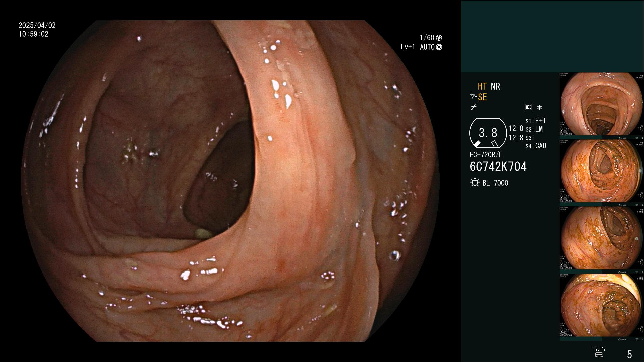Click the date 2025/04/02
This screenshot has width=644, height=362.
pyautogui.click(x=37, y=25)
